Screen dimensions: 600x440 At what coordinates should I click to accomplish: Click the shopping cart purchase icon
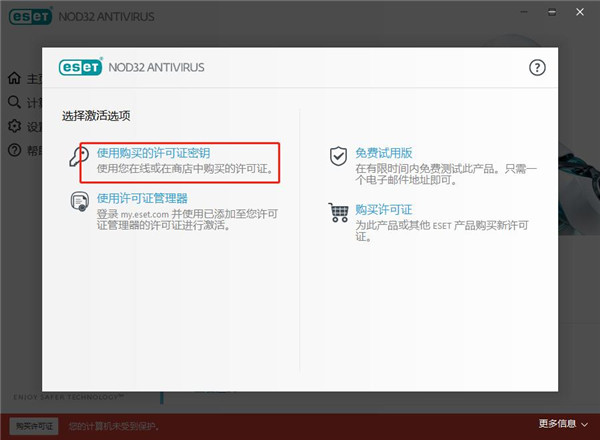[x=338, y=213]
